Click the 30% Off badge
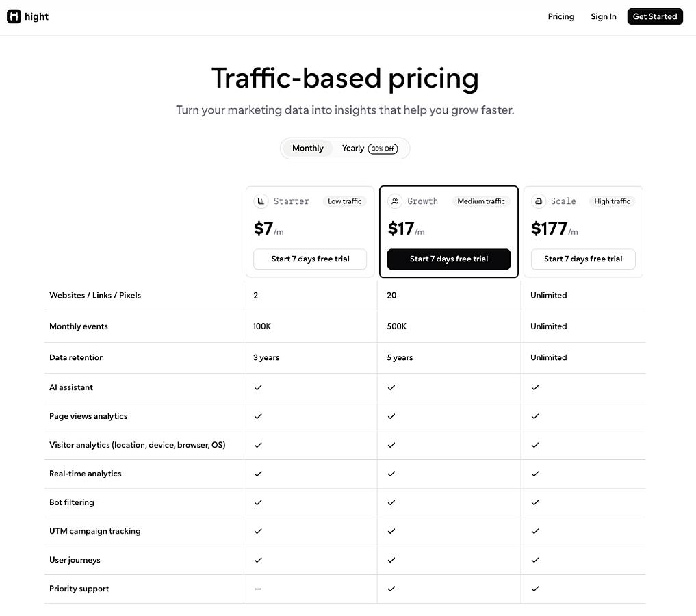 [x=383, y=149]
